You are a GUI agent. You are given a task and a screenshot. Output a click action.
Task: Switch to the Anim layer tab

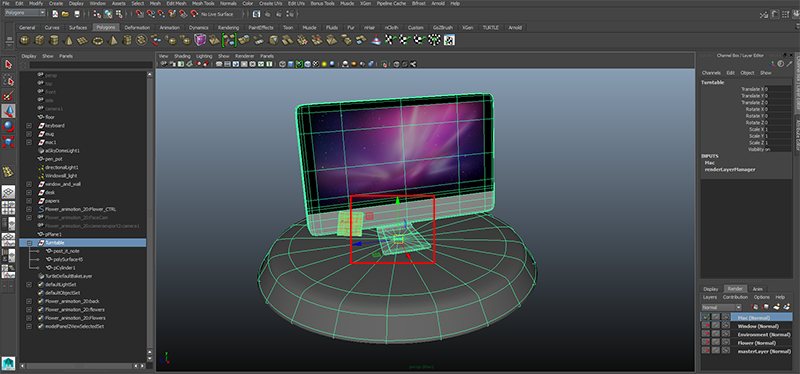point(758,289)
